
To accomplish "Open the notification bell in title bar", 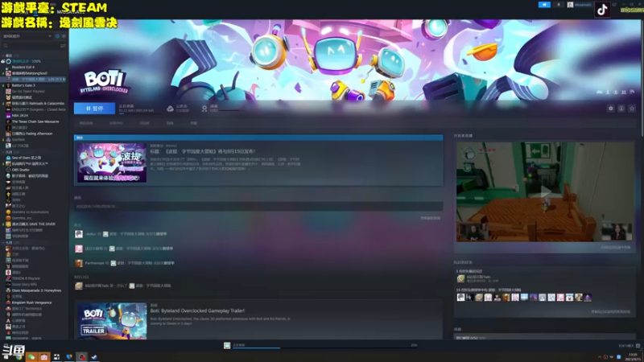I will [x=558, y=5].
